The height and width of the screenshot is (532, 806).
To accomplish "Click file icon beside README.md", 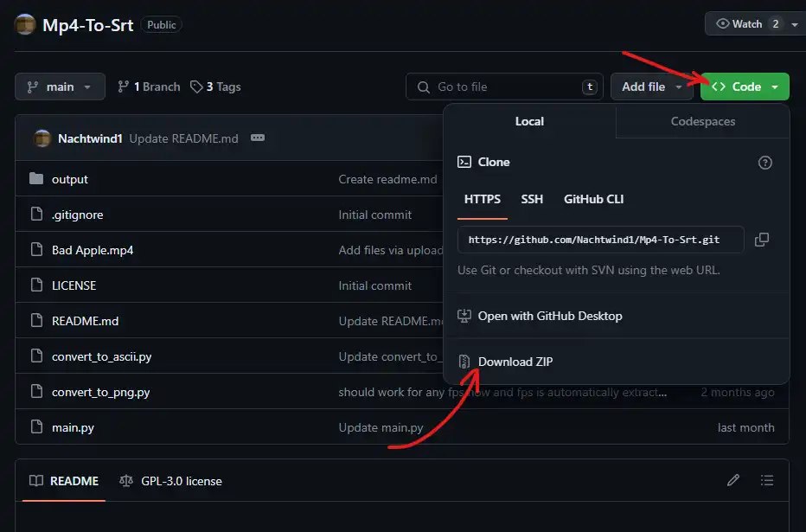I will tap(36, 320).
